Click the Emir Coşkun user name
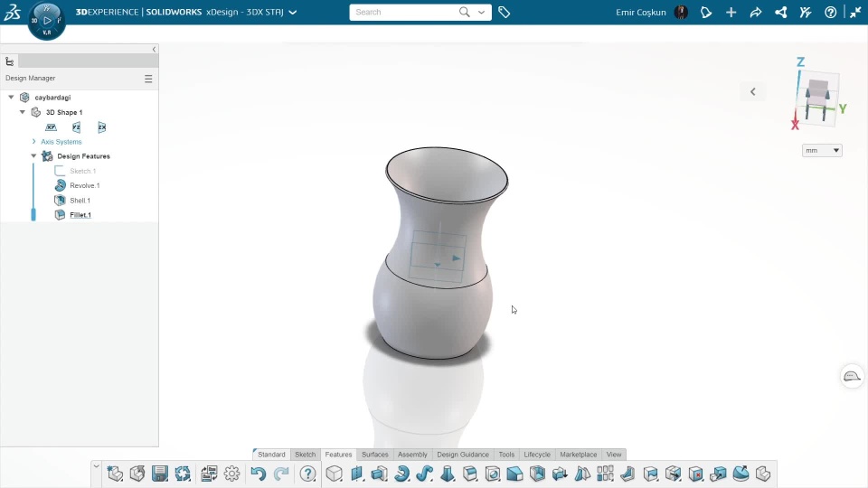This screenshot has width=868, height=488. [640, 12]
